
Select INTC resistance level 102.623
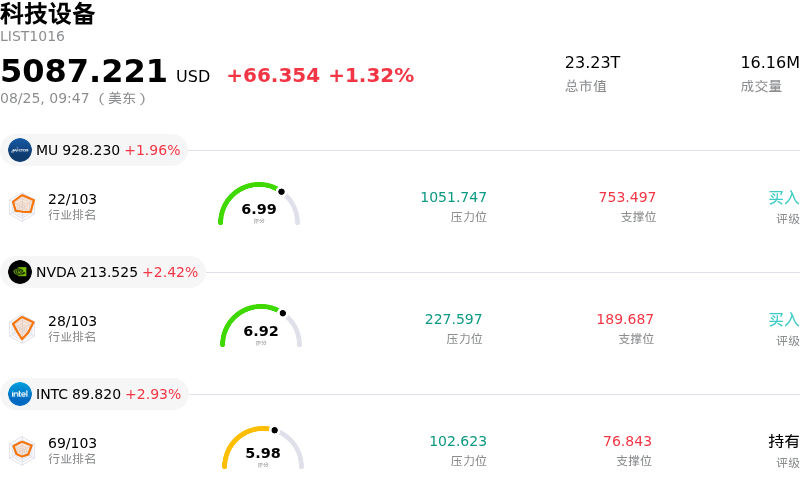pos(458,441)
